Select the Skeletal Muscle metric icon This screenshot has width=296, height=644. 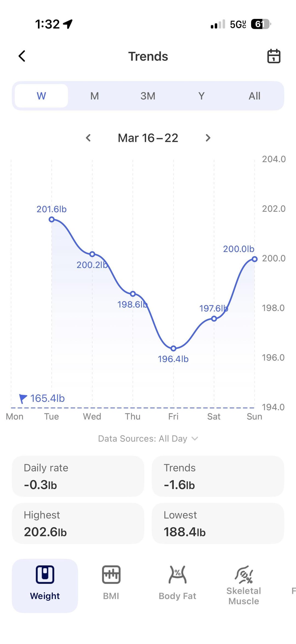pos(244,574)
